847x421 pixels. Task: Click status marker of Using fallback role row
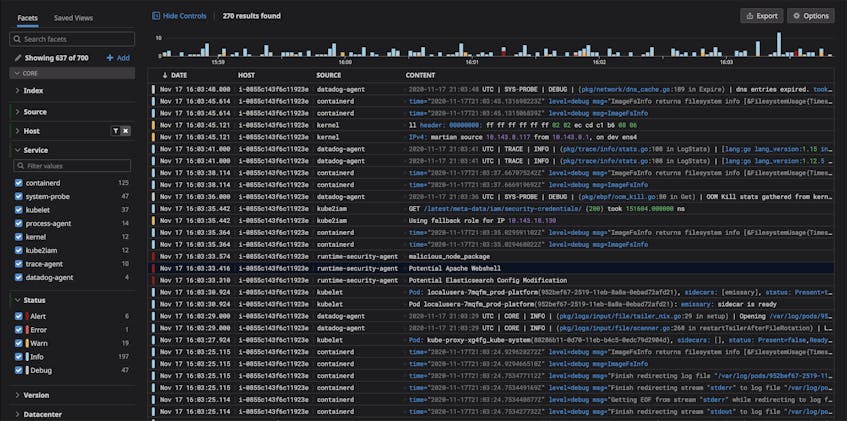[x=153, y=221]
